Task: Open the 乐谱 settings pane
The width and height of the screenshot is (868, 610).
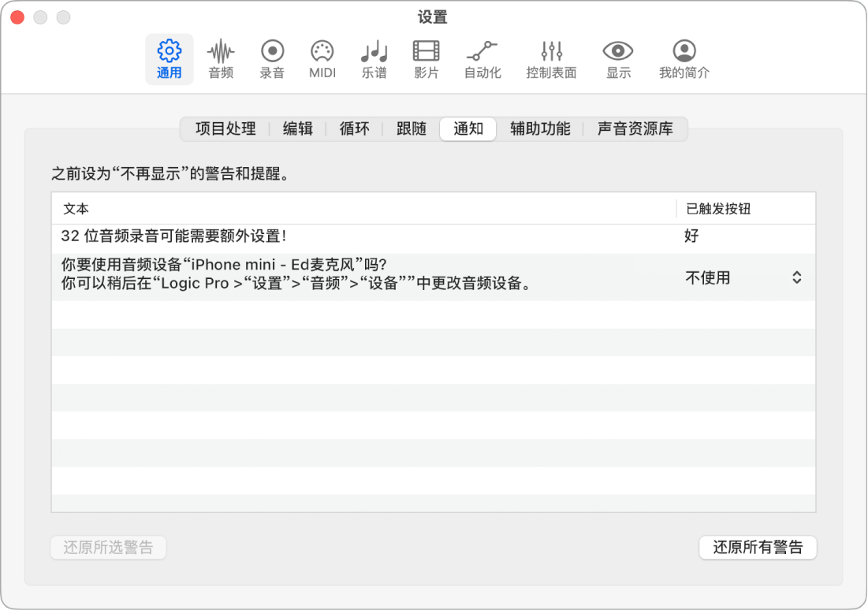Action: click(373, 58)
